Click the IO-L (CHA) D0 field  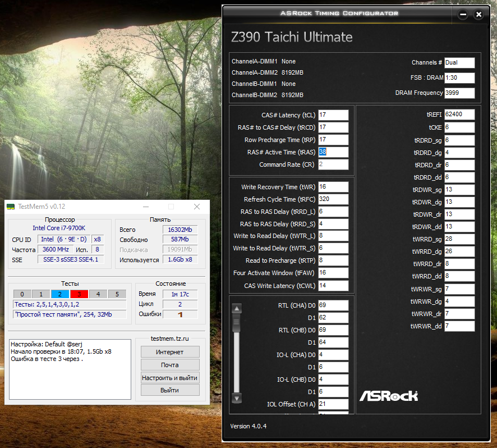pos(333,355)
